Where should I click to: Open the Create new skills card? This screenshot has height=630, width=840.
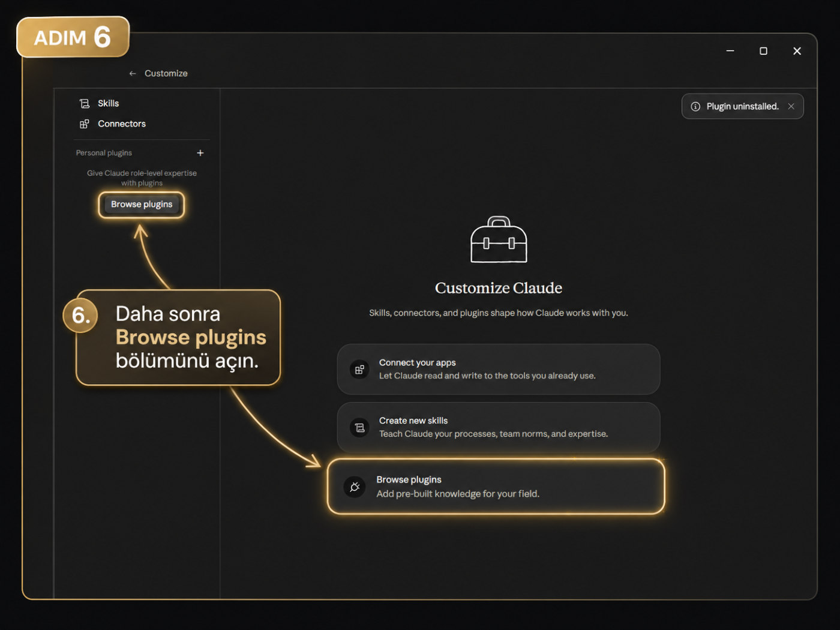click(x=499, y=427)
